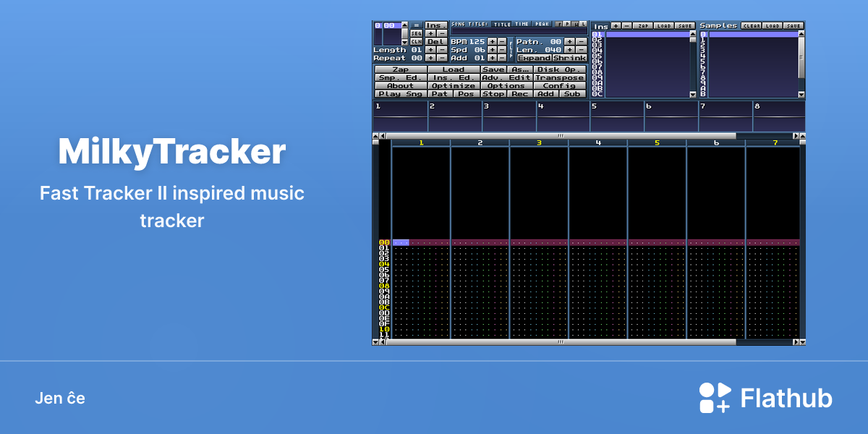The image size is (868, 434).
Task: Click into the song title field
Action: pyautogui.click(x=519, y=32)
